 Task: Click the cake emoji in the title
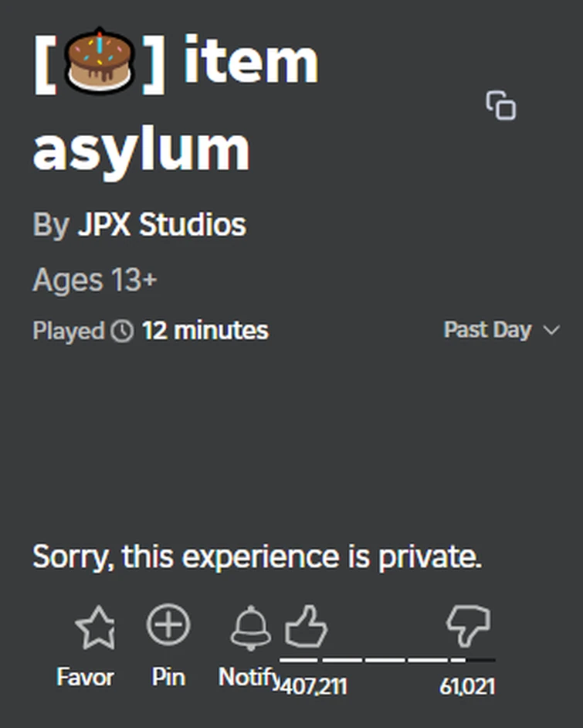97,60
